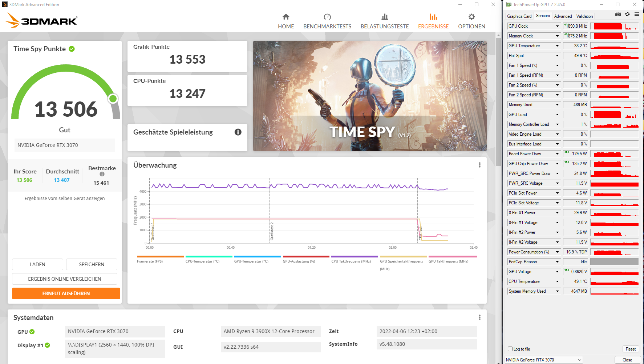Screen dimensions: 644x364
Task: Open the PerfCap Reason dropdown
Action: coord(557,262)
